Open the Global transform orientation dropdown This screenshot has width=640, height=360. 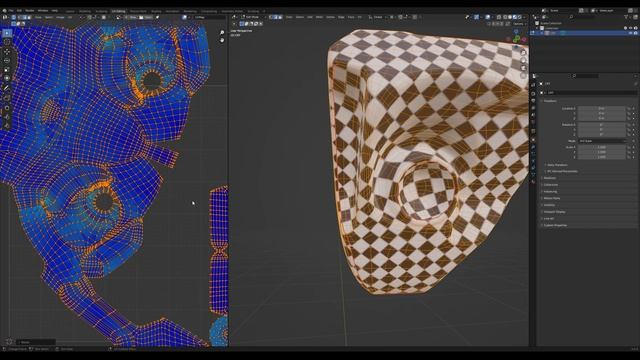378,17
